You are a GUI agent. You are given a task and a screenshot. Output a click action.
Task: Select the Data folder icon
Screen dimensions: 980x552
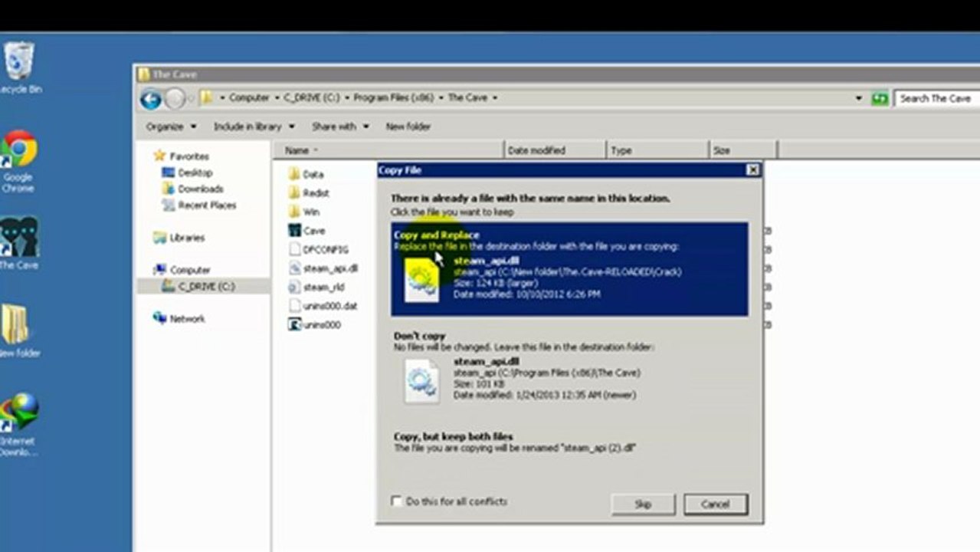294,174
